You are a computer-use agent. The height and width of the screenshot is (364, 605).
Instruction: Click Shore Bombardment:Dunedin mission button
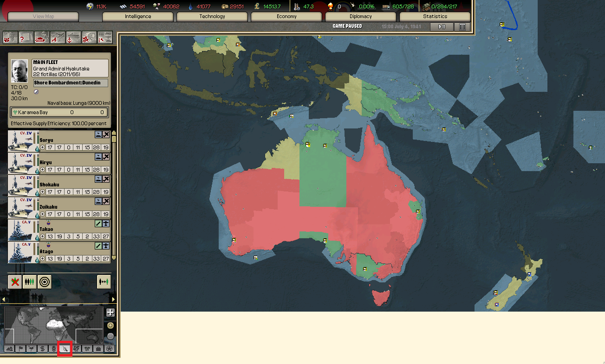pyautogui.click(x=71, y=83)
